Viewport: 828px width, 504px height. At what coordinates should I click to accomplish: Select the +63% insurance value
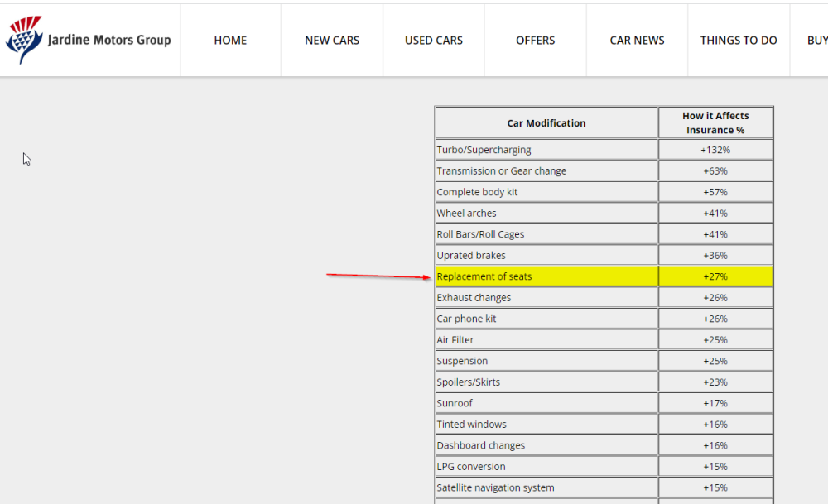pos(715,171)
